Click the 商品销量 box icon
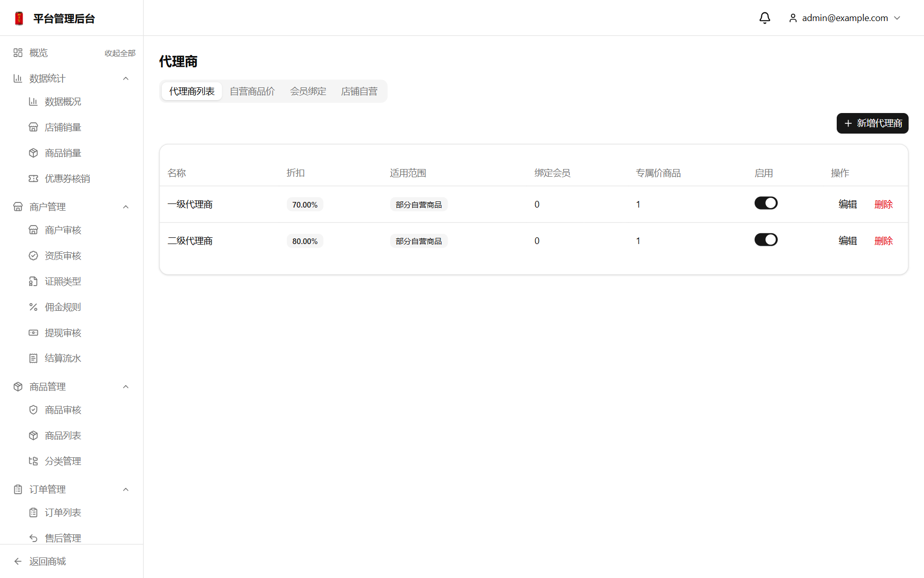Viewport: 924px width, 578px height. pos(33,153)
